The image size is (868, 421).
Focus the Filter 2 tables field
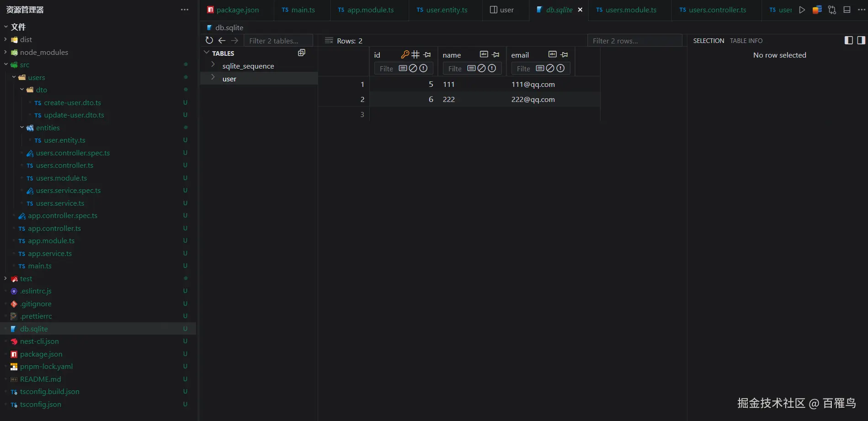[x=278, y=41]
